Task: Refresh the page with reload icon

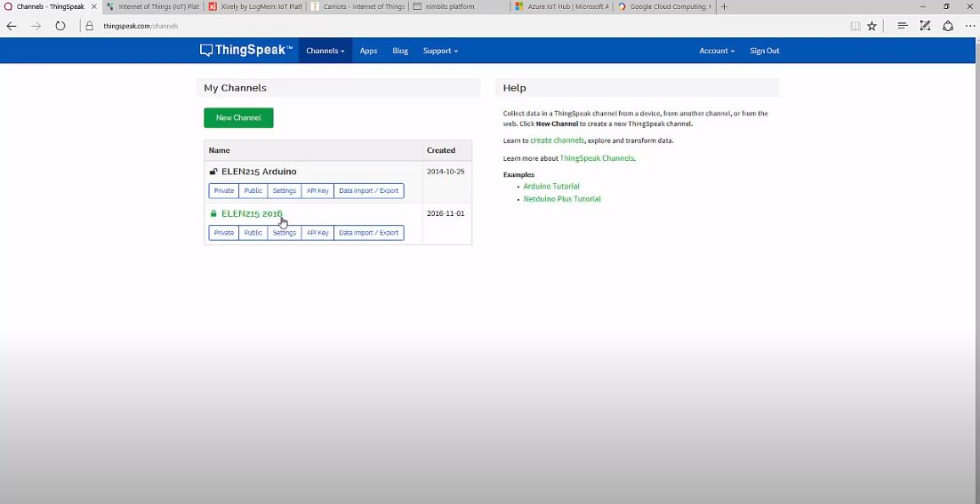Action: click(60, 27)
